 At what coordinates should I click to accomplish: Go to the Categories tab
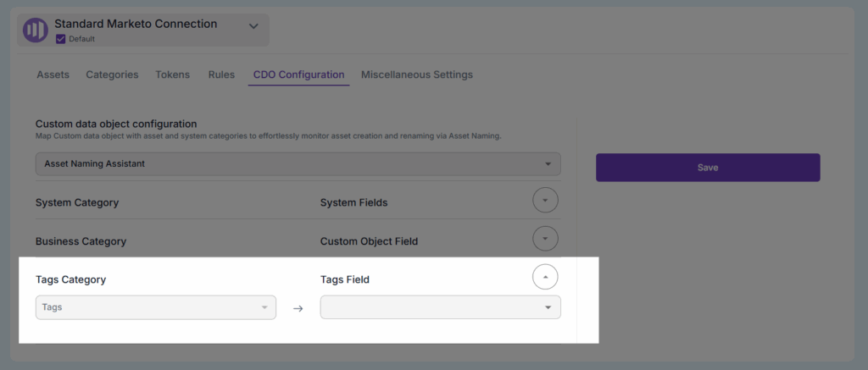click(112, 75)
